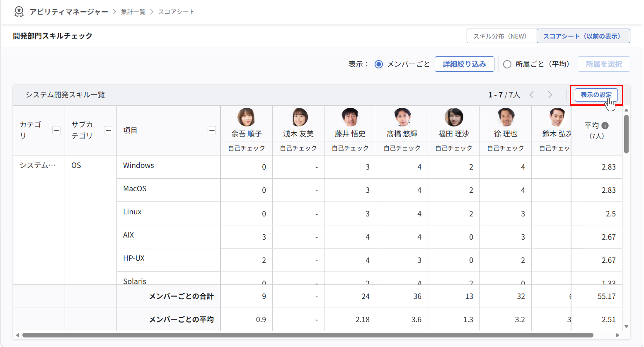Click 所属を選択 button

(x=604, y=64)
